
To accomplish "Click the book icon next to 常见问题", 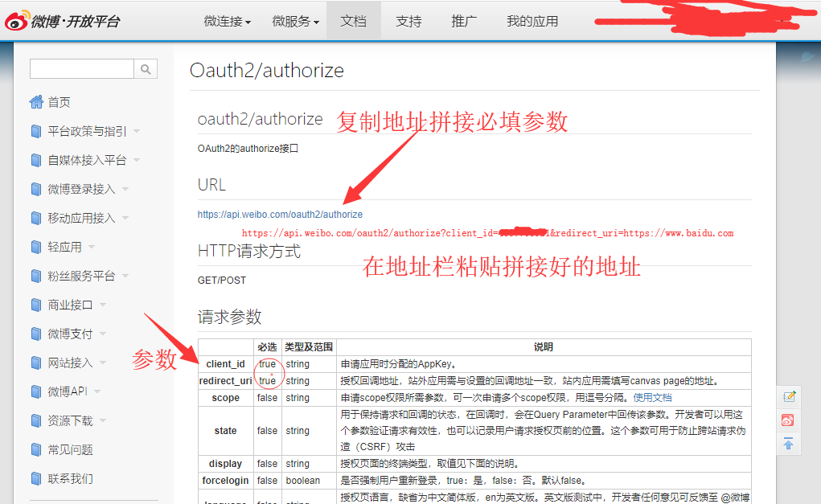I will tap(36, 449).
